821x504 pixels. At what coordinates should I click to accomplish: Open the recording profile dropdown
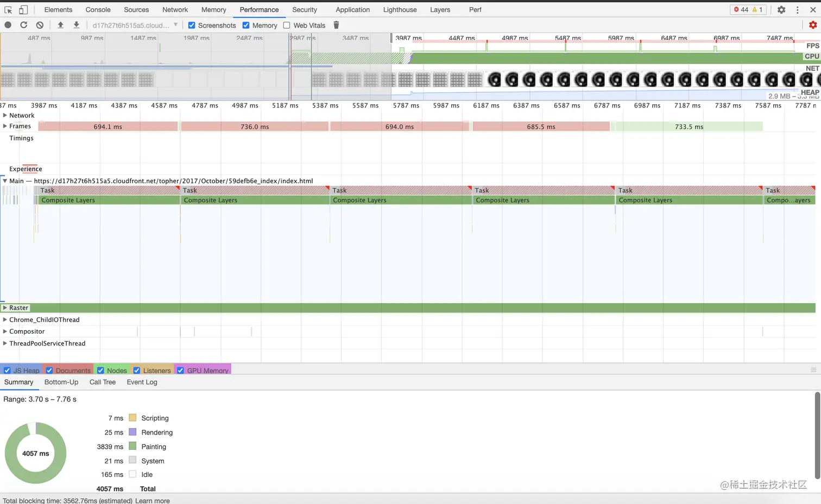tap(135, 25)
